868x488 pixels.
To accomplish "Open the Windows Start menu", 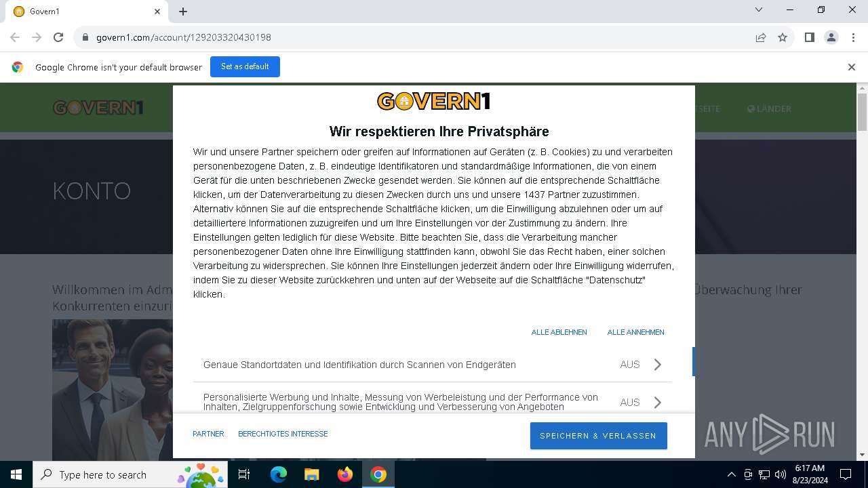I will click(16, 474).
